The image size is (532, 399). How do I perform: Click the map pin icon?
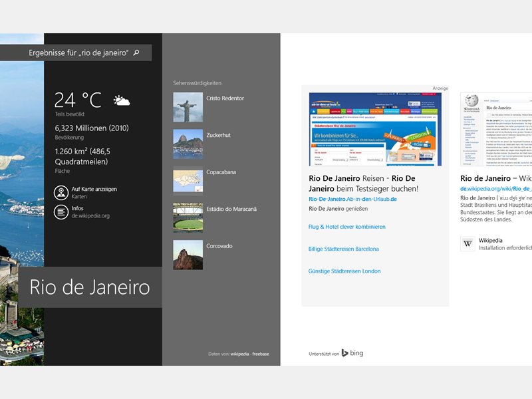click(x=61, y=193)
